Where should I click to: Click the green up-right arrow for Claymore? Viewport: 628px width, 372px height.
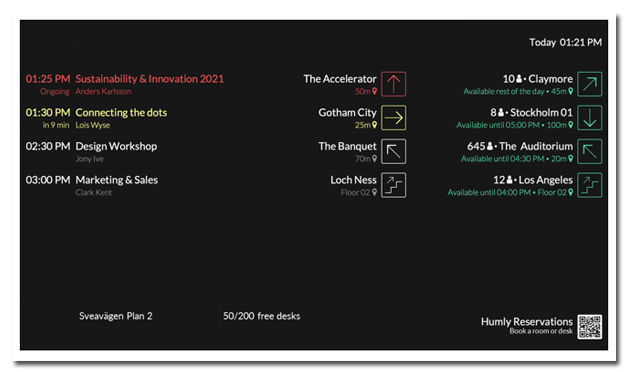(x=590, y=84)
